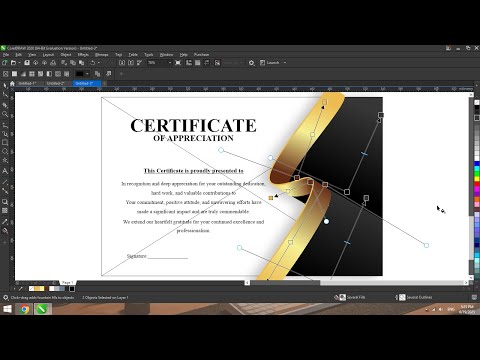Select the Rectangle tool in toolbox
The height and width of the screenshot is (360, 480).
(x=5, y=143)
